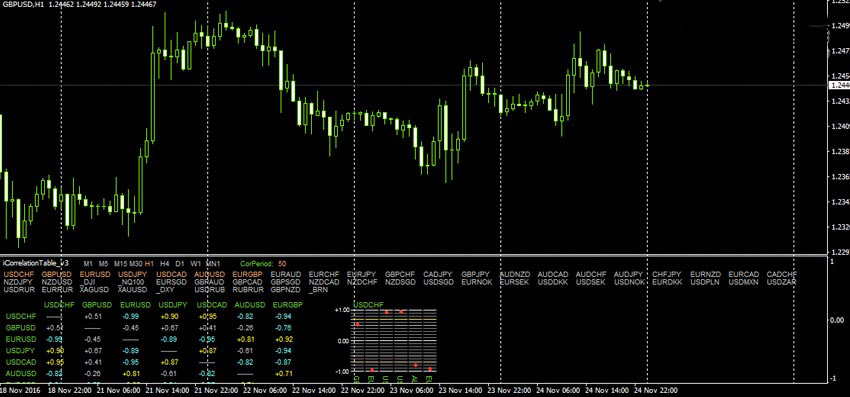The height and width of the screenshot is (397, 850).
Task: Enable the GBPJPY symbol in list
Action: [x=475, y=274]
